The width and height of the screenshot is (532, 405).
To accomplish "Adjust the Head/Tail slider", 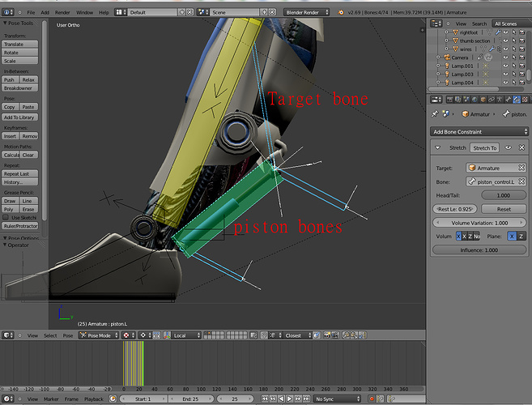I will tap(504, 195).
